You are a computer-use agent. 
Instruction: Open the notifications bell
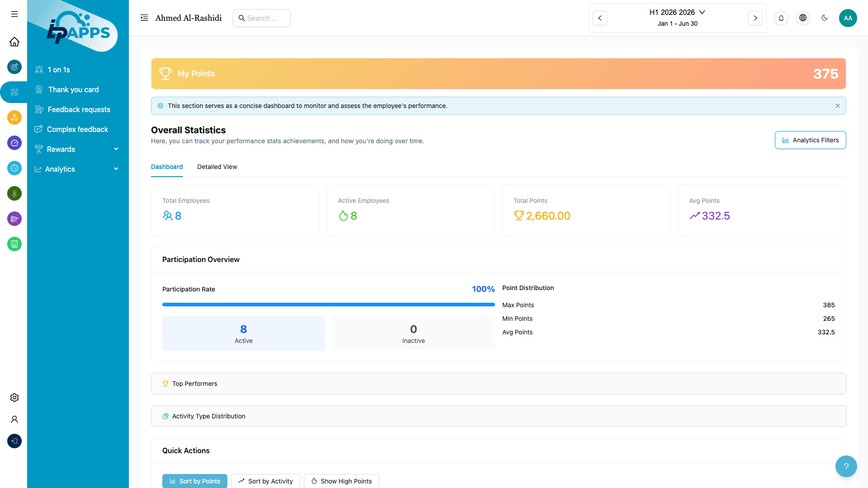[x=781, y=18]
